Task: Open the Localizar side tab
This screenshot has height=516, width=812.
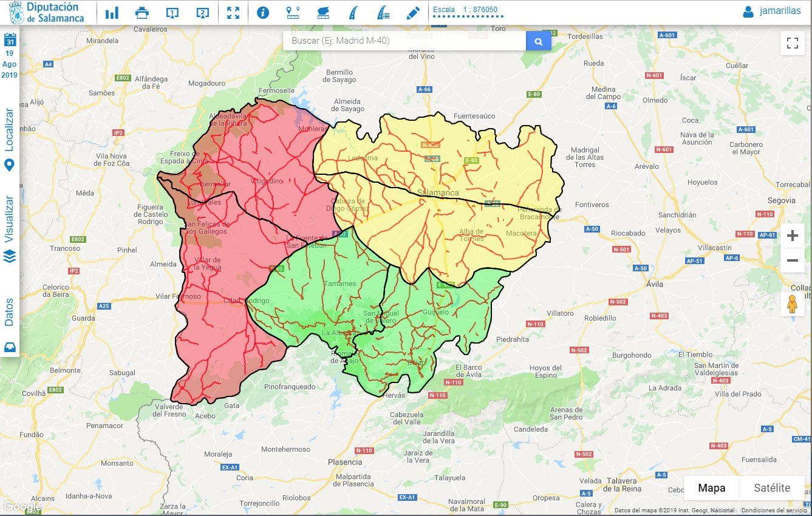Action: click(x=9, y=130)
